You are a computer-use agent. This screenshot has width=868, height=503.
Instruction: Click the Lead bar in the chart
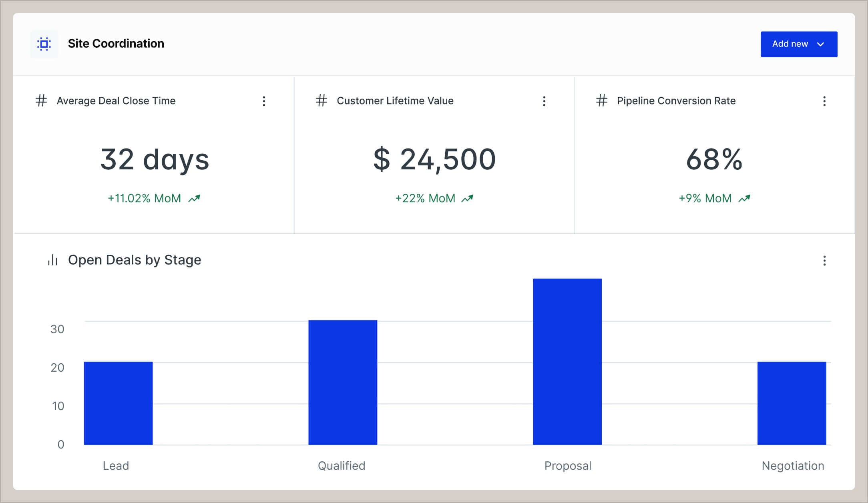[x=118, y=400]
